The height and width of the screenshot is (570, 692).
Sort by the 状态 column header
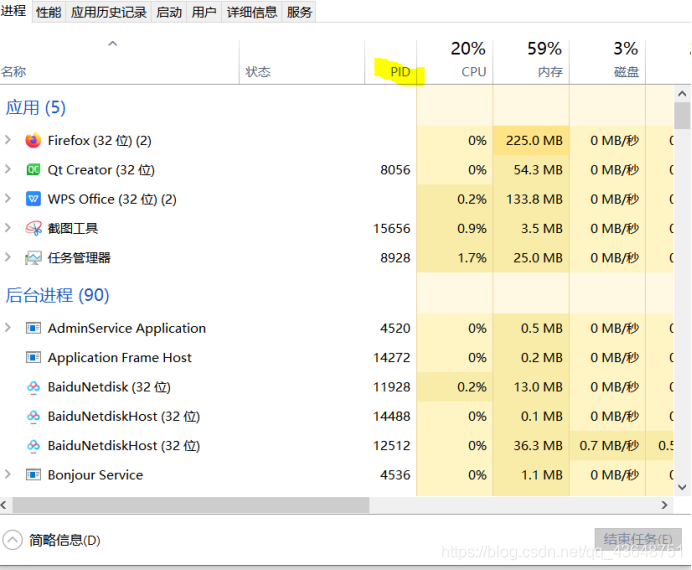pos(302,62)
